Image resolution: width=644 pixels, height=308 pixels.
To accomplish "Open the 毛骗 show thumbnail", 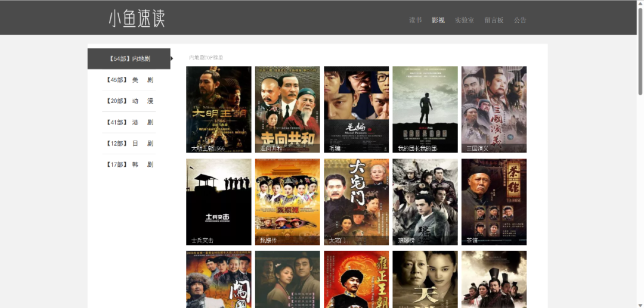I will pyautogui.click(x=356, y=109).
